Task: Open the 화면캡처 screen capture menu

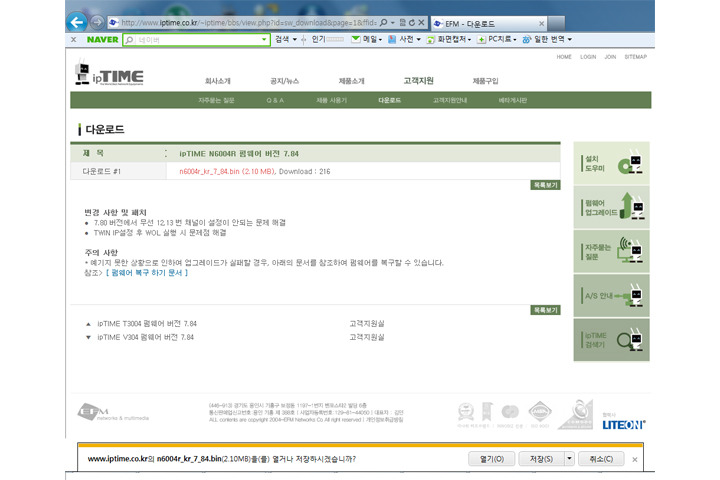Action: tap(449, 40)
